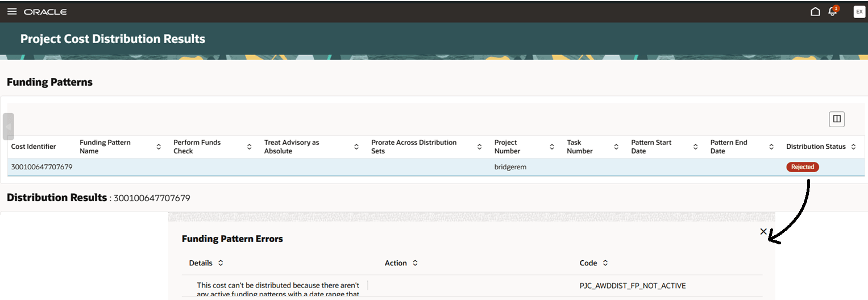Screen dimensions: 868x300
Task: Click the Rejected status badge
Action: point(803,167)
